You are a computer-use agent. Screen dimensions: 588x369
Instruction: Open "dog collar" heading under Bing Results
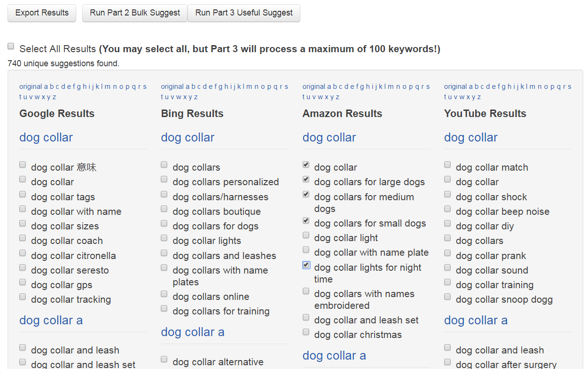click(188, 138)
